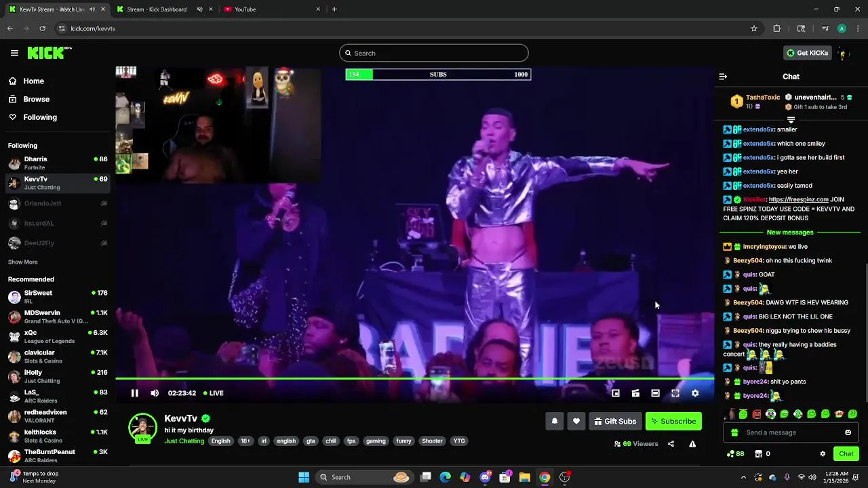
Task: Mute the stream player volume
Action: (x=155, y=393)
